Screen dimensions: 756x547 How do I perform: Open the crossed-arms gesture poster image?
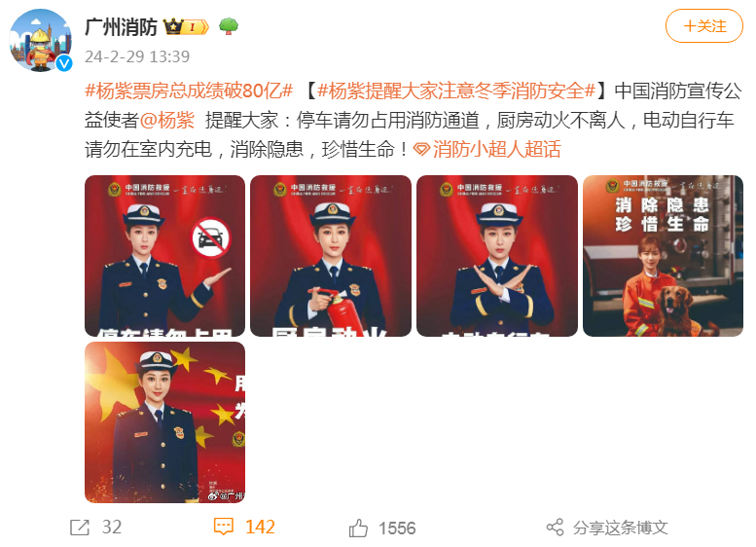[x=497, y=256]
